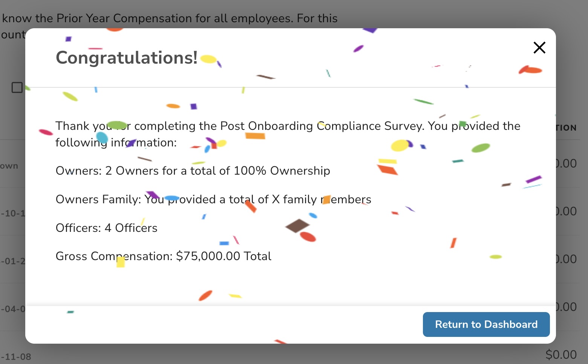Image resolution: width=588 pixels, height=364 pixels.
Task: Click the Return to Dashboard button
Action: click(x=486, y=324)
